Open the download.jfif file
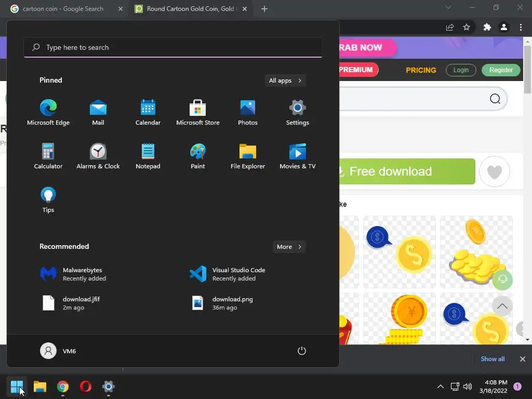The height and width of the screenshot is (399, 532). point(71,303)
